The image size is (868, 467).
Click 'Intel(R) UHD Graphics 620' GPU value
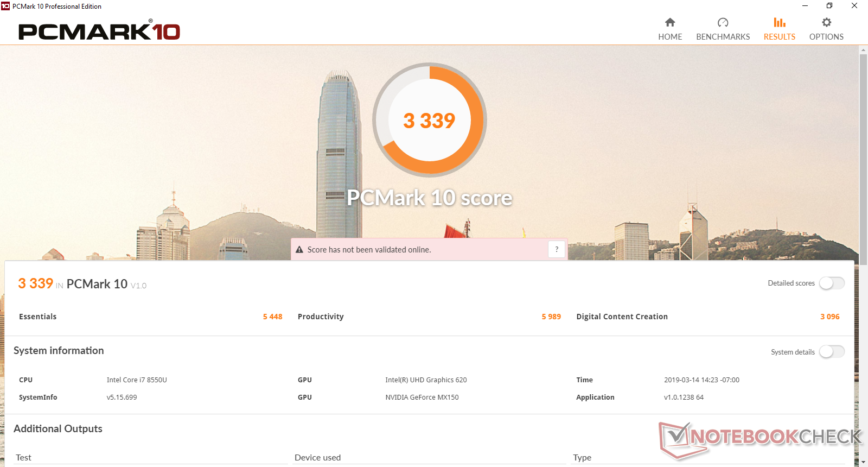[x=426, y=380]
